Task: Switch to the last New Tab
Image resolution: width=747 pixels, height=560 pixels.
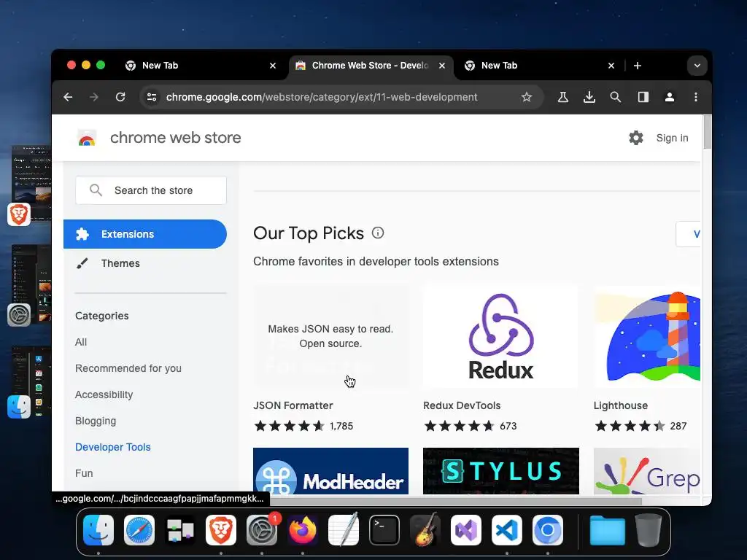Action: pos(538,66)
